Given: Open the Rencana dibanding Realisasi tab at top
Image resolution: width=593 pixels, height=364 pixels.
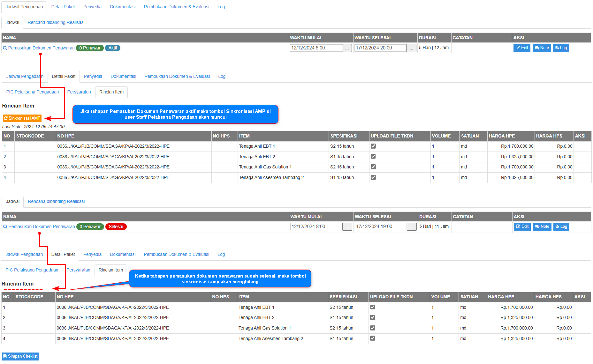Looking at the screenshot, I should click(x=56, y=22).
